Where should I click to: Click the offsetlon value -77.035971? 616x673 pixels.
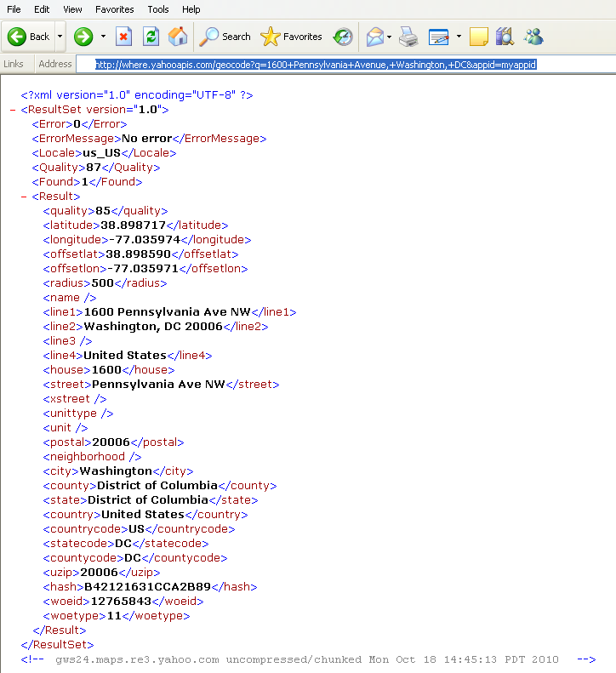click(143, 269)
